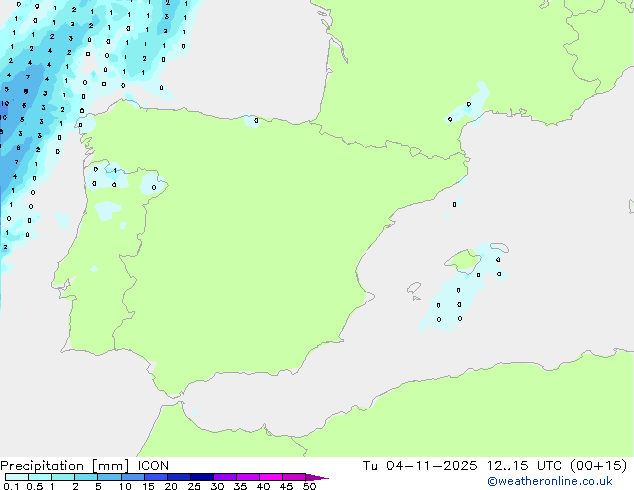Screen dimensions: 634x490
Task: Select the 5–10 mm legend color swatch
Action: pyautogui.click(x=109, y=477)
